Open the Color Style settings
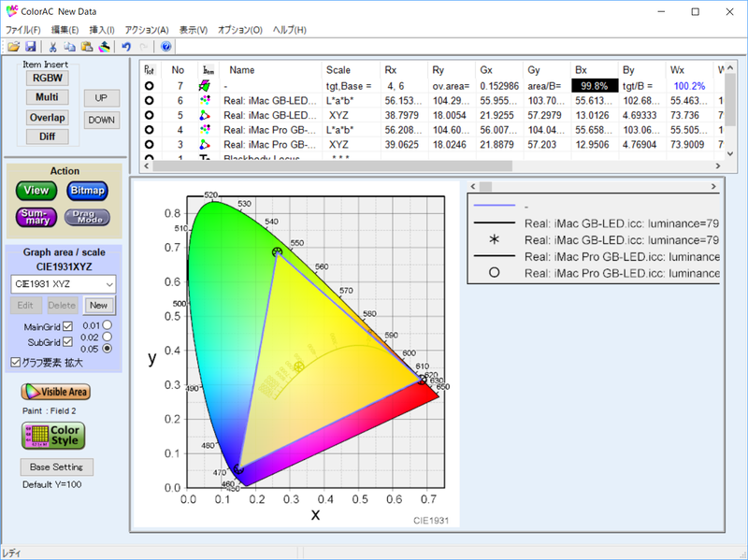 tap(53, 436)
